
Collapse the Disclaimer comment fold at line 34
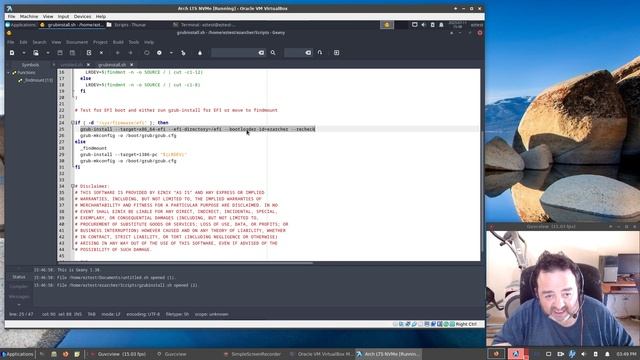[73, 186]
